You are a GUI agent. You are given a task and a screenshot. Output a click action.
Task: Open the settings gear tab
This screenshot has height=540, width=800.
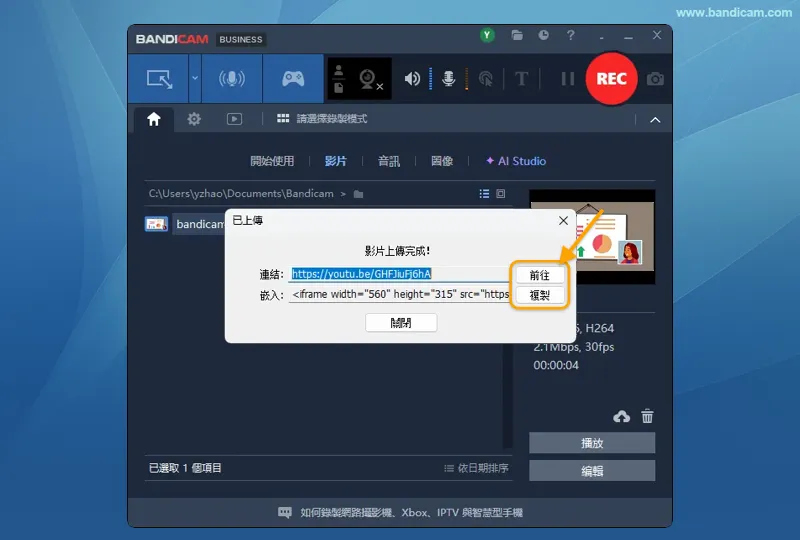(x=194, y=119)
